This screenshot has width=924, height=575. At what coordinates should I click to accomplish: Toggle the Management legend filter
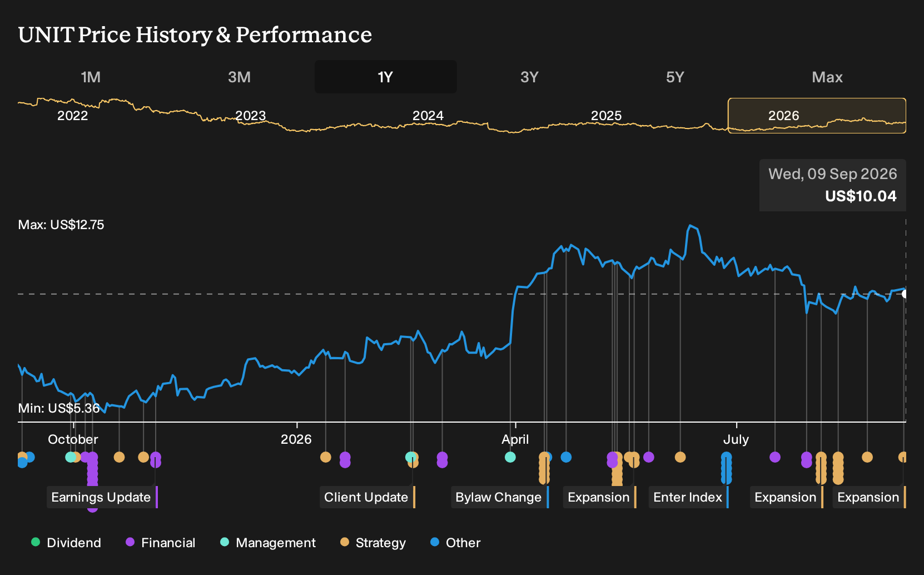click(x=268, y=543)
